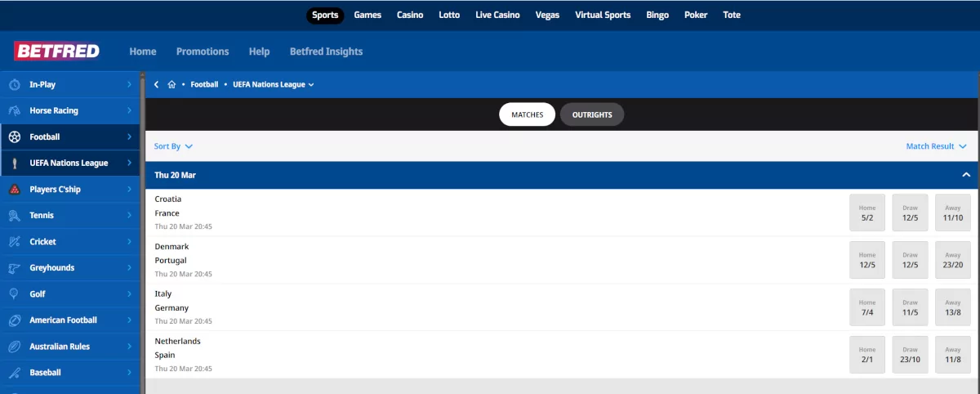Collapse the Thu 20 Mar section
Image resolution: width=980 pixels, height=394 pixels.
(966, 175)
